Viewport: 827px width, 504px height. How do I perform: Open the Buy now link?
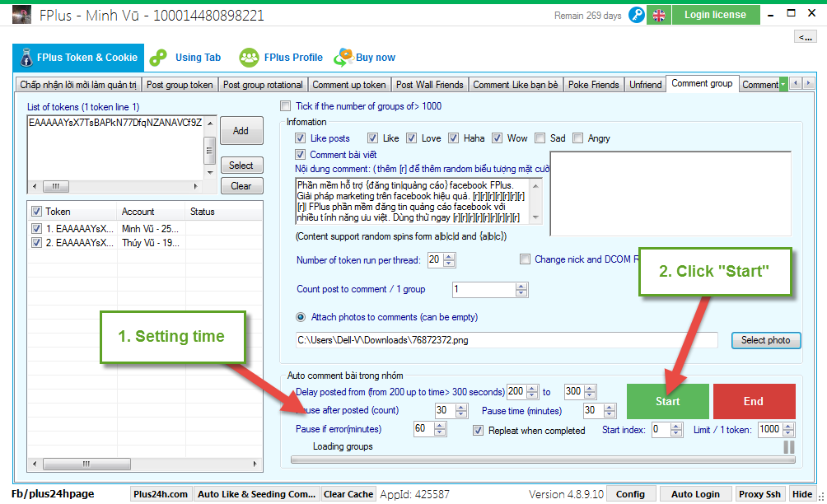[376, 58]
